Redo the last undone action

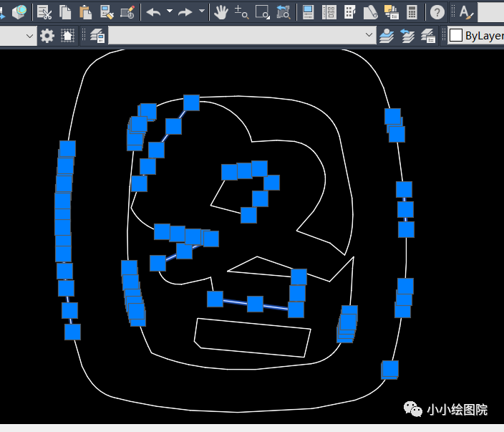(185, 12)
